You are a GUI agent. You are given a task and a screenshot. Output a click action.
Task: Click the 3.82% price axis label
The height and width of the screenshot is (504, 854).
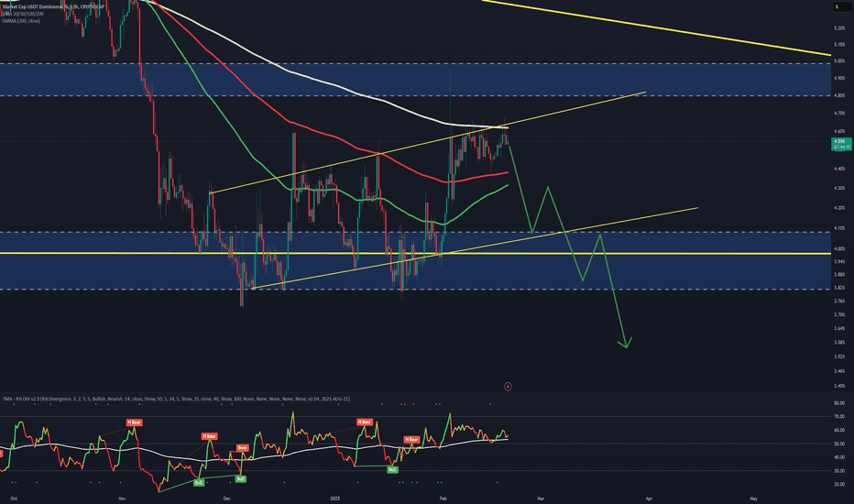point(839,288)
